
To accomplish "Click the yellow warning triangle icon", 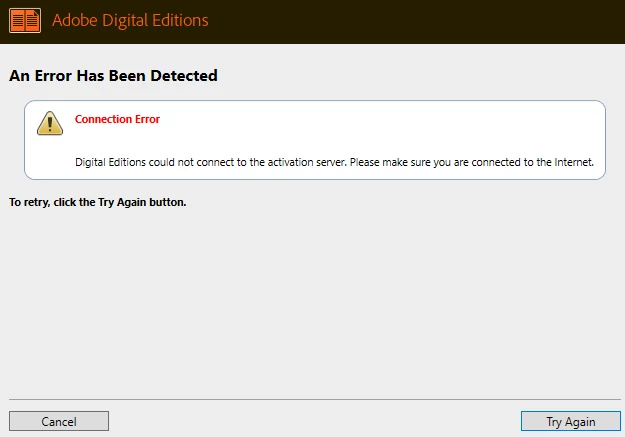I will tap(50, 123).
